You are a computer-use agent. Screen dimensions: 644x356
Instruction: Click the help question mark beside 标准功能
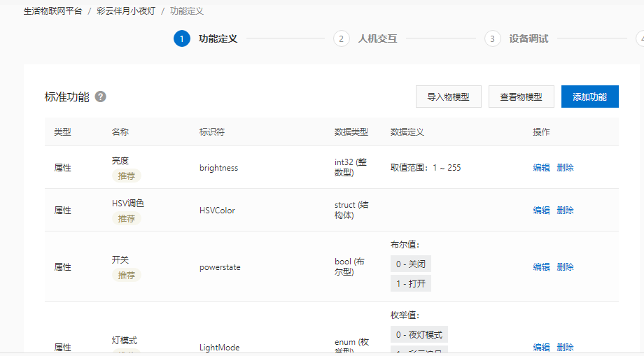(x=101, y=97)
